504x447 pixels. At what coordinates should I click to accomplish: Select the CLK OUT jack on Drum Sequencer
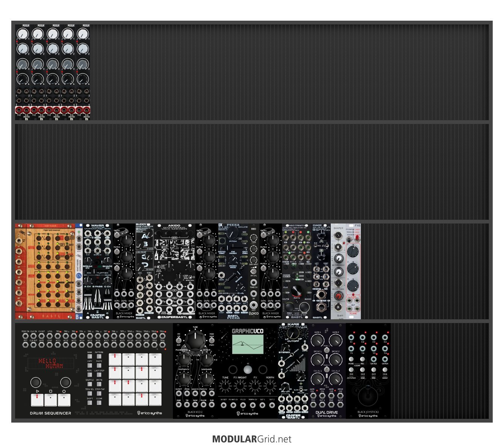click(33, 345)
